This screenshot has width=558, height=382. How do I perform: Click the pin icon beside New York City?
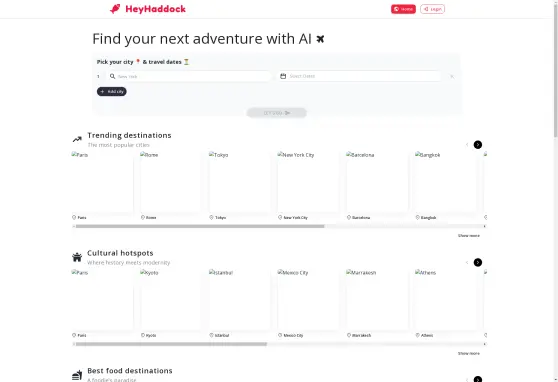(x=280, y=217)
